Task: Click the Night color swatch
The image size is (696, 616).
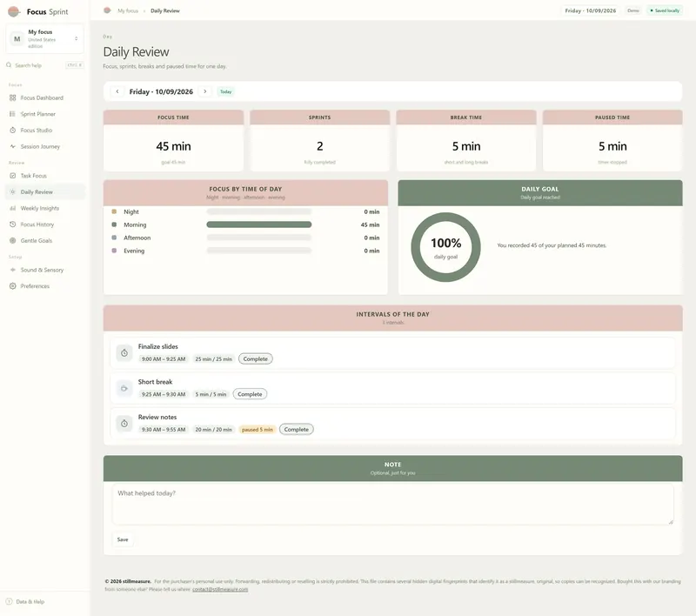Action: 114,211
